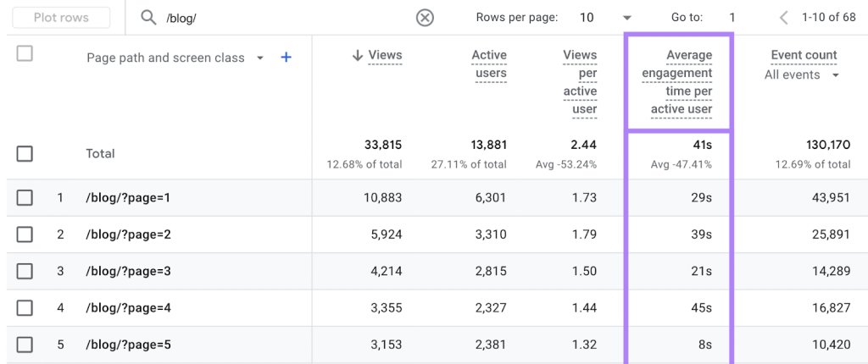Viewport: 868px width, 364px height.
Task: Toggle the select-all header checkbox
Action: click(x=25, y=53)
